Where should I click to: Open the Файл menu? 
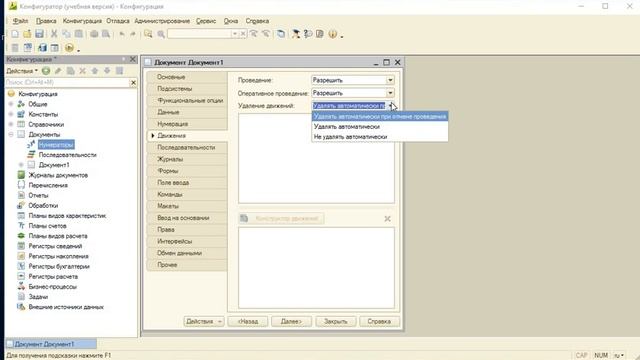(x=20, y=21)
